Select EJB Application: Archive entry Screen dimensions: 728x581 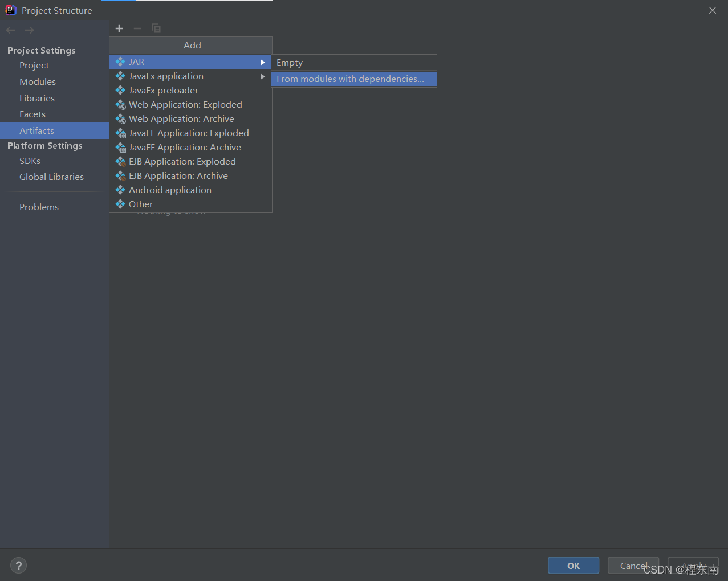click(190, 175)
